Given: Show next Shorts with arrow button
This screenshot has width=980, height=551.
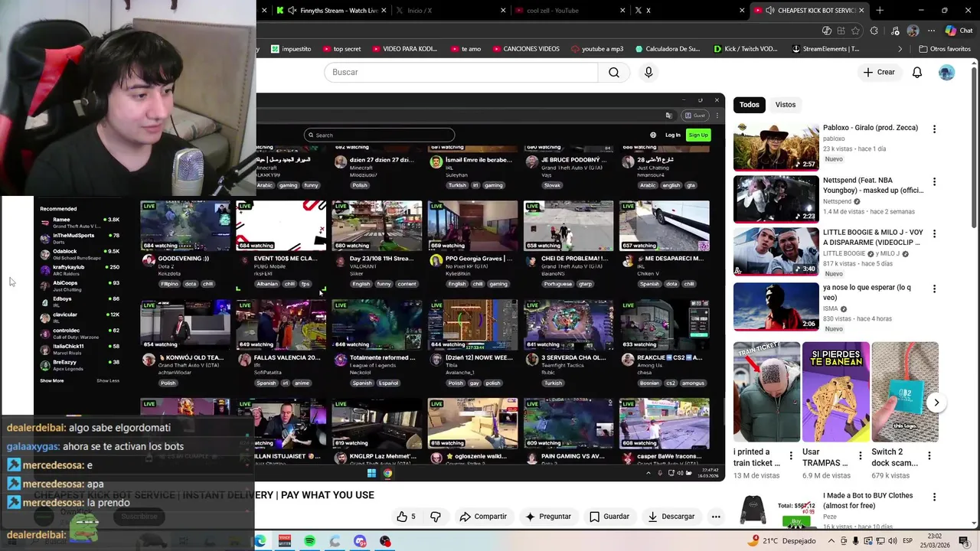Looking at the screenshot, I should coord(936,403).
